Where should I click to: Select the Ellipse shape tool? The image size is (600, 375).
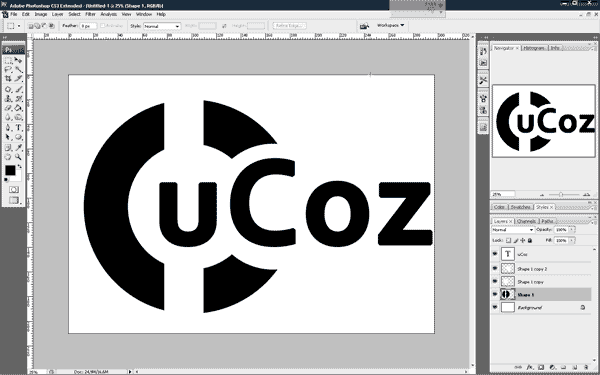(18, 137)
